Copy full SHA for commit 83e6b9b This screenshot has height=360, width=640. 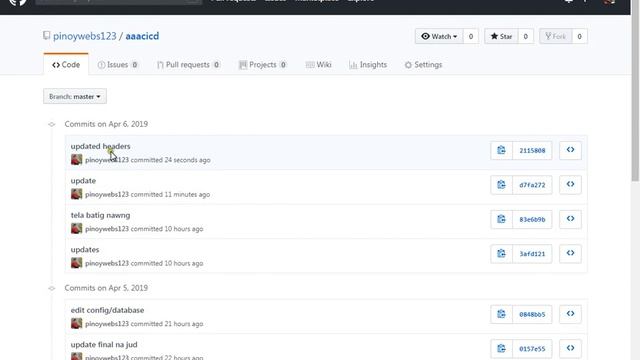(x=501, y=219)
